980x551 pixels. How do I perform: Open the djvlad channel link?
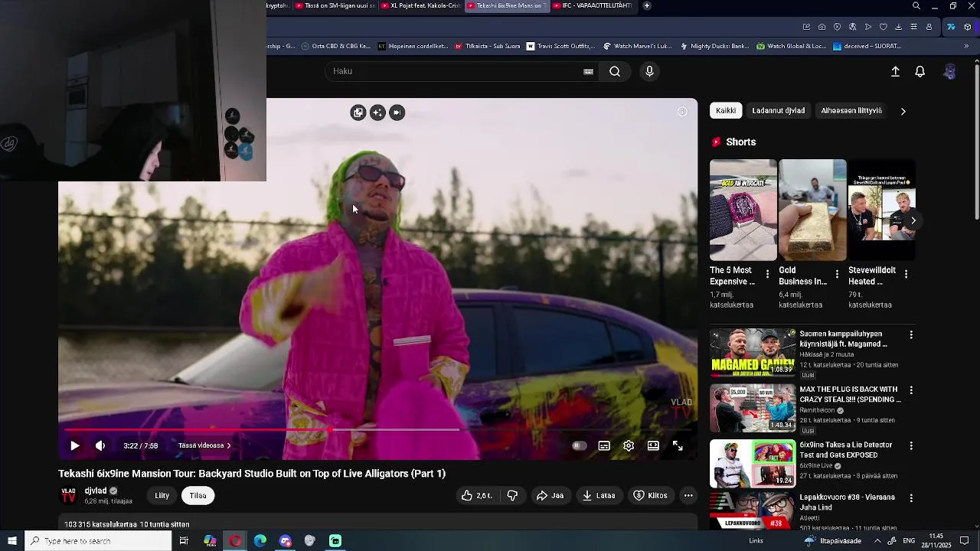coord(96,491)
